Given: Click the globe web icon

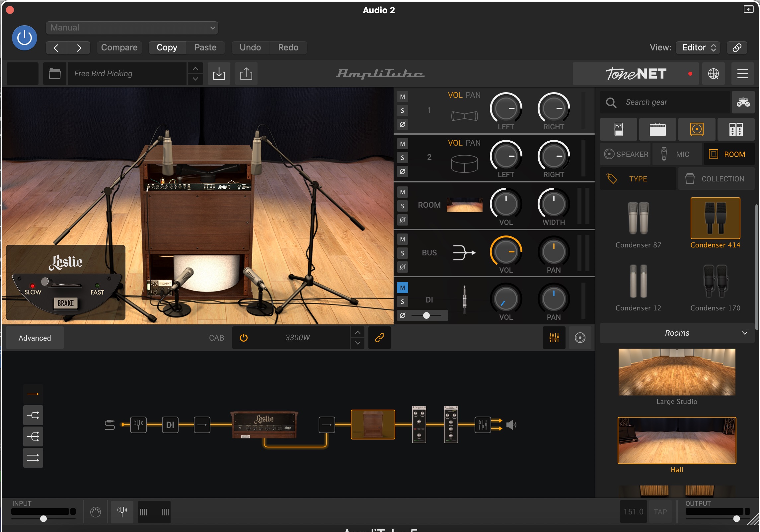Looking at the screenshot, I should coord(713,74).
